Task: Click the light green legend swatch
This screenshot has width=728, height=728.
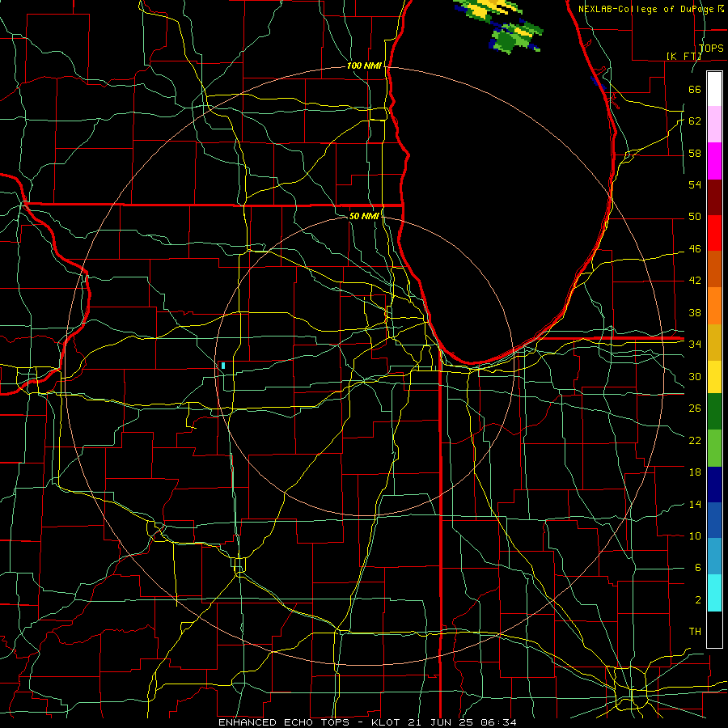Action: pyautogui.click(x=714, y=448)
